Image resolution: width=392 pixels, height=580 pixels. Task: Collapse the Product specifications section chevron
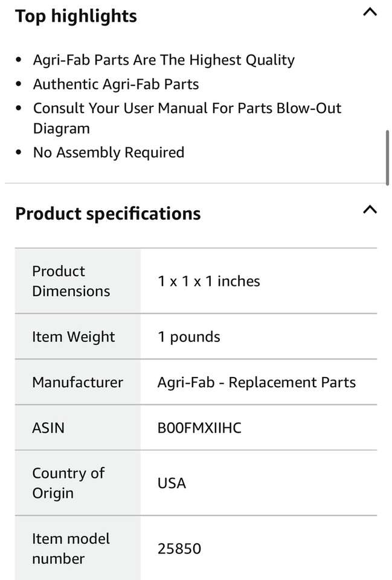pos(370,210)
